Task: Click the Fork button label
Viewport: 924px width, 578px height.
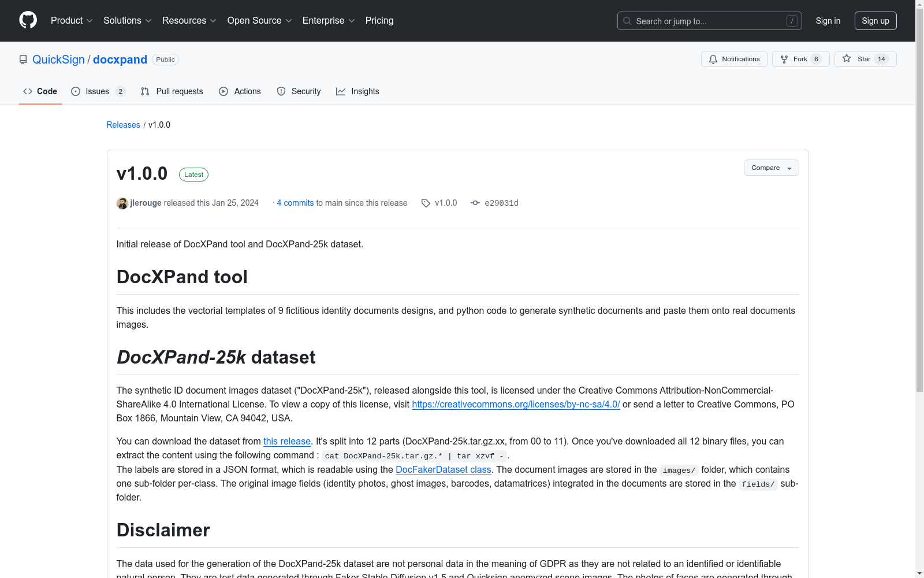Action: click(x=800, y=59)
